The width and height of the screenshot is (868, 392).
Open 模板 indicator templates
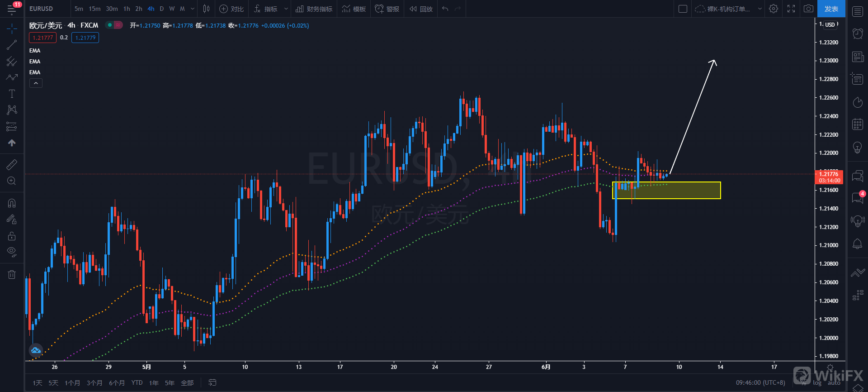click(x=354, y=9)
